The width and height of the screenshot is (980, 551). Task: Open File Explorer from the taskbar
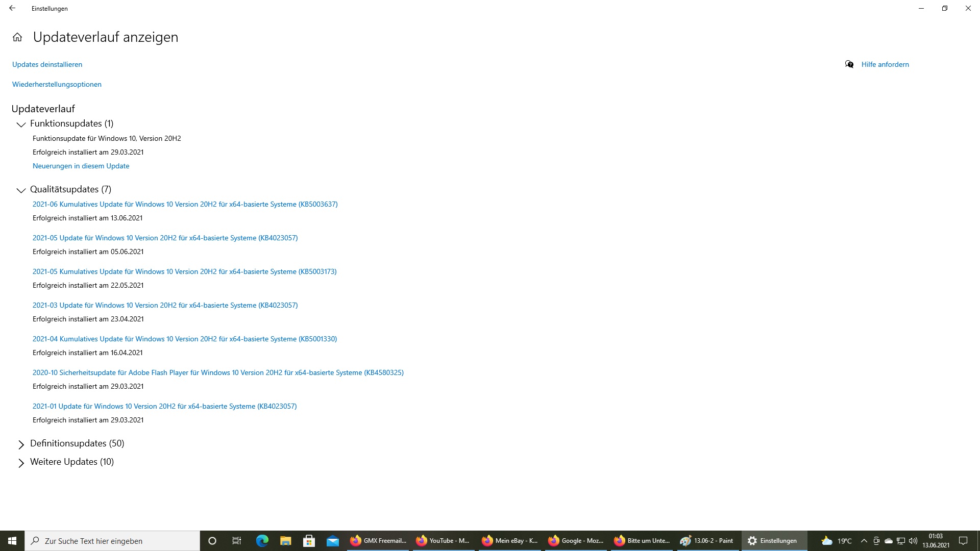(x=285, y=541)
